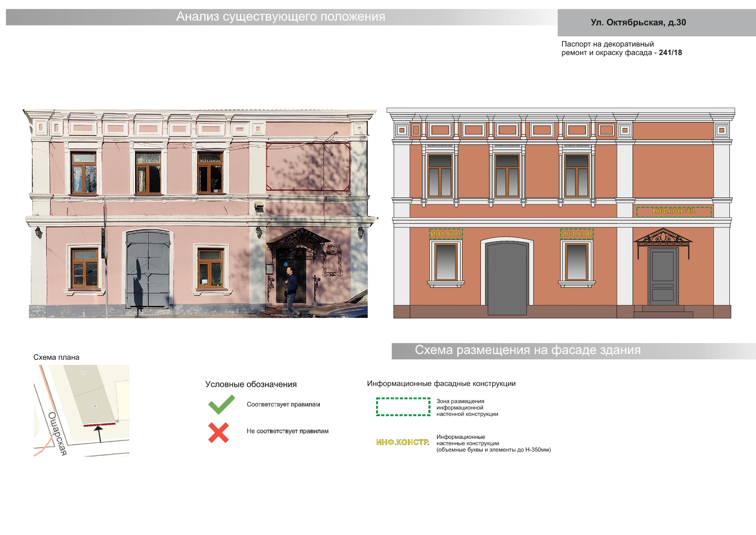Click the ИНФ.КОНСТР. zone above the entrance door
Viewport: 756px width, 535px height.
click(x=674, y=212)
